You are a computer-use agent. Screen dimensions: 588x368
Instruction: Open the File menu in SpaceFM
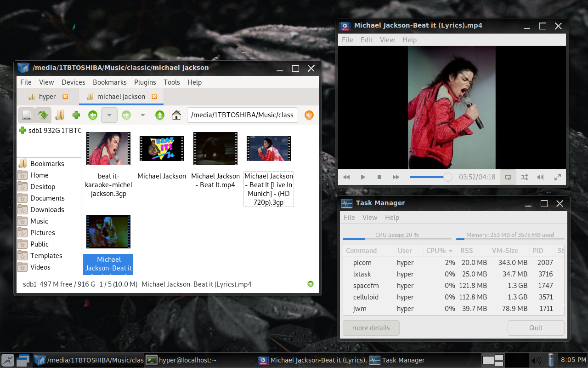26,82
